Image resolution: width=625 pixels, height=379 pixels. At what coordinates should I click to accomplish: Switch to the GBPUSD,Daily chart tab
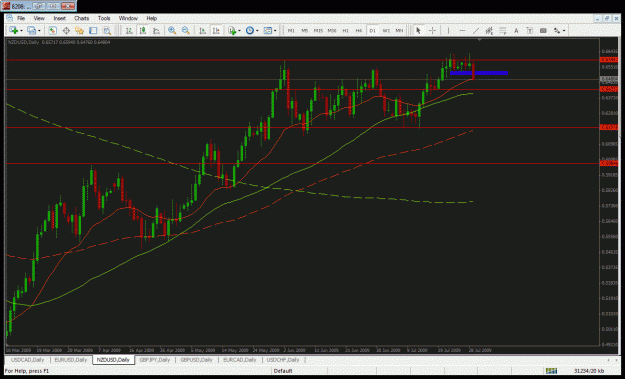click(197, 360)
